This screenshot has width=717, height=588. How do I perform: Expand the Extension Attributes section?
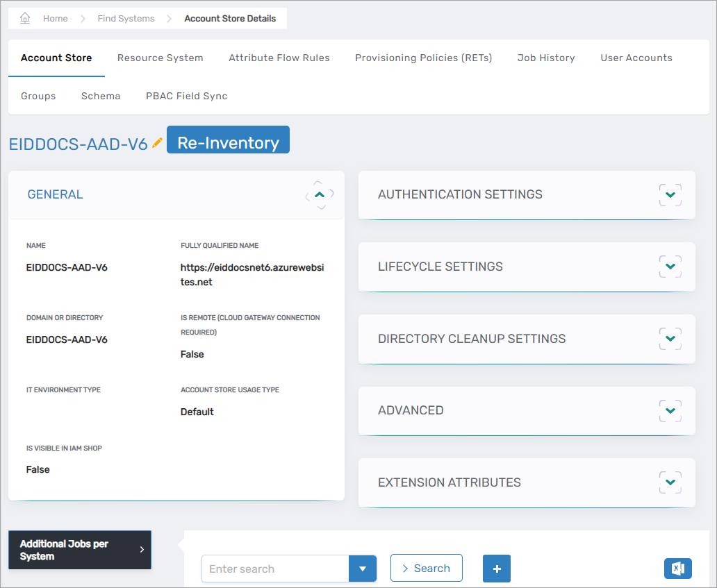point(669,482)
